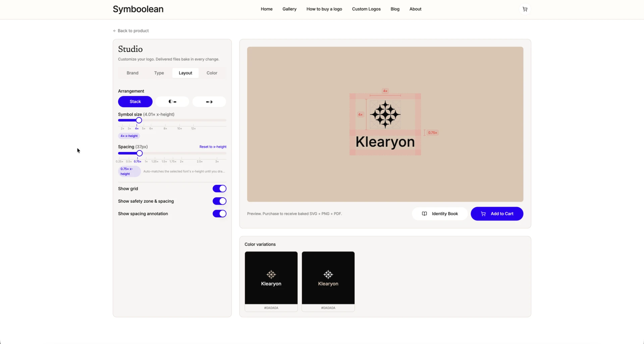Click the star symbol in logo preview
The width and height of the screenshot is (644, 344).
[x=385, y=115]
